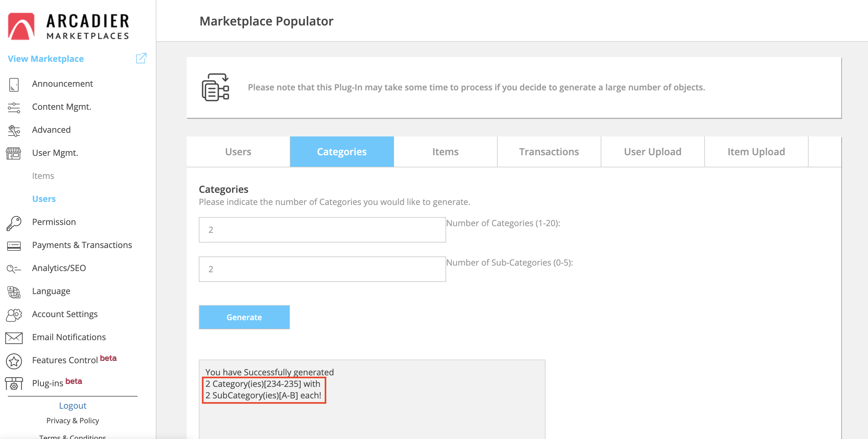Click the Language globe icon
The width and height of the screenshot is (868, 439).
[x=14, y=292]
